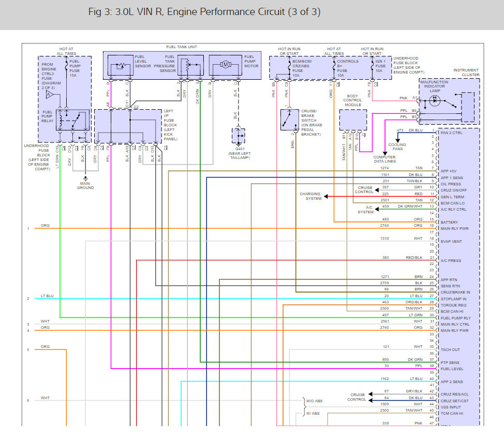Click the IGN 1 FUSE 10A label
The width and height of the screenshot is (504, 438).
[x=380, y=66]
